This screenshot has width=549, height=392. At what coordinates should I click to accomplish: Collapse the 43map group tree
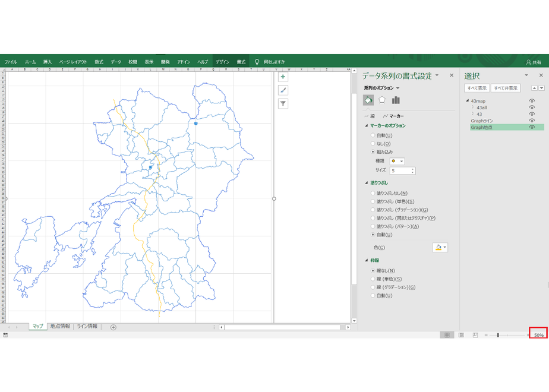[467, 101]
